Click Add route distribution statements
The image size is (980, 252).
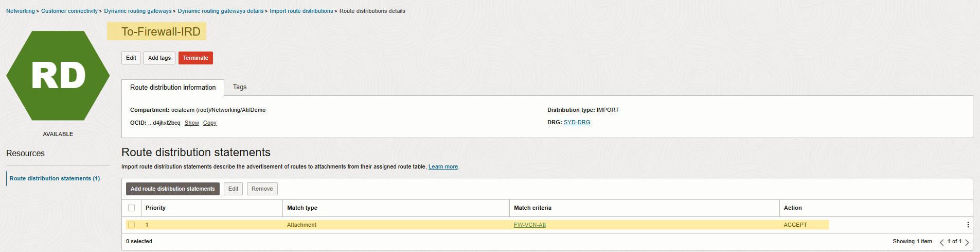click(173, 189)
